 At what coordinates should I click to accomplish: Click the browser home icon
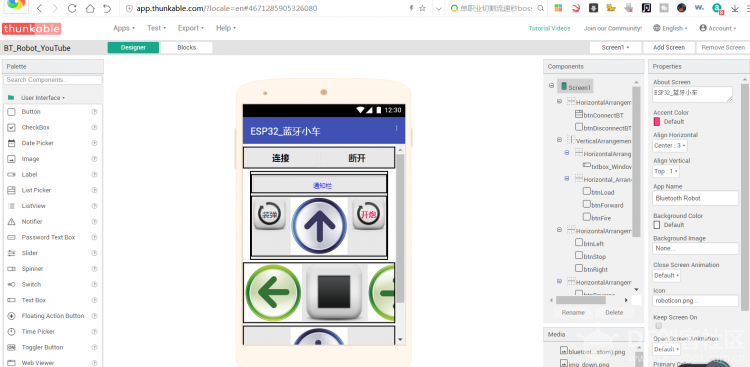tap(90, 8)
